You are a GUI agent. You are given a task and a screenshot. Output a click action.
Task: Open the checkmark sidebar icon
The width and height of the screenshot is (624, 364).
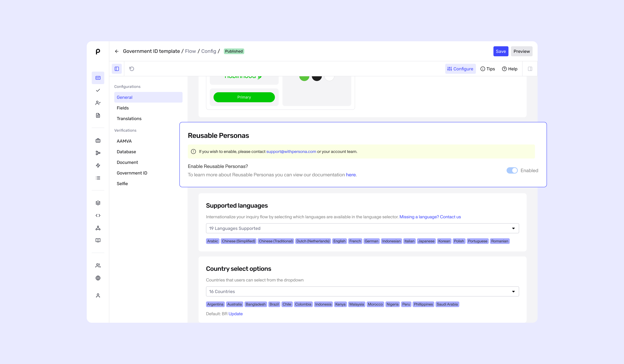point(98,90)
